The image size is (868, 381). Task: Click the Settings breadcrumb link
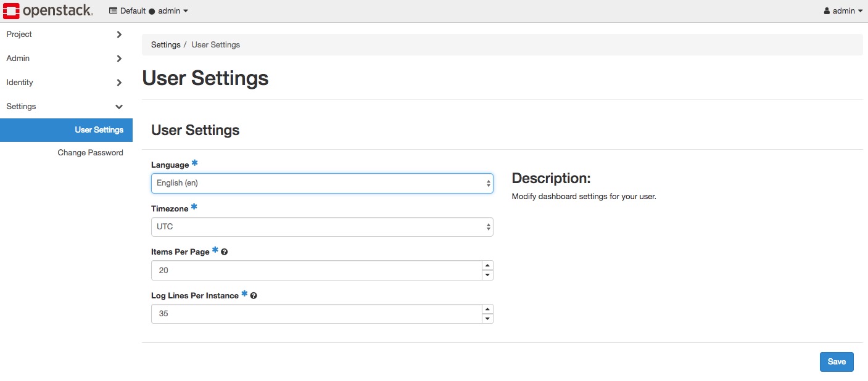click(165, 45)
